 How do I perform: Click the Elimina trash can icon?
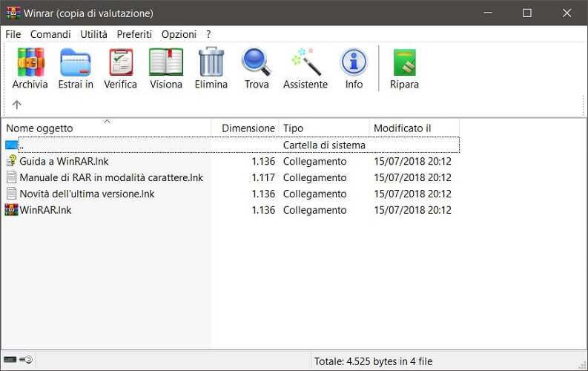pyautogui.click(x=211, y=68)
